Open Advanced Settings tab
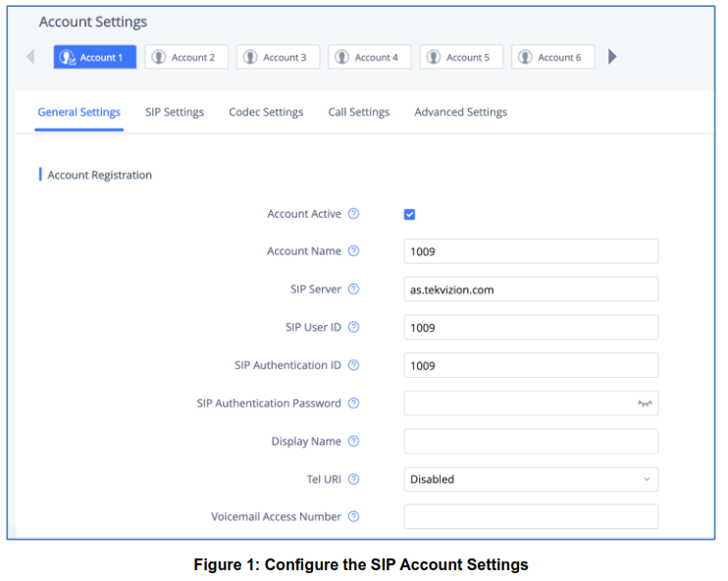 (x=460, y=112)
